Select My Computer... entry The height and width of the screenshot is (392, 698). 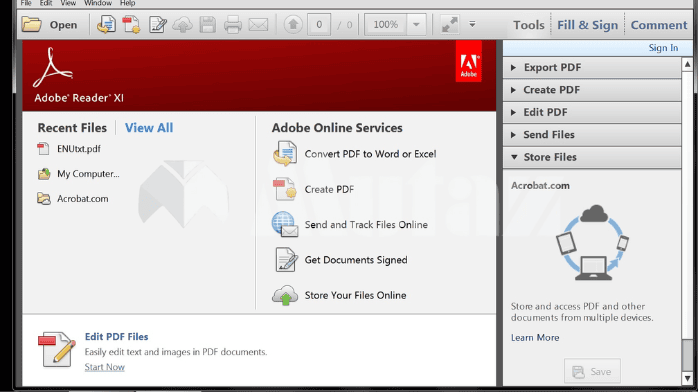pos(88,174)
